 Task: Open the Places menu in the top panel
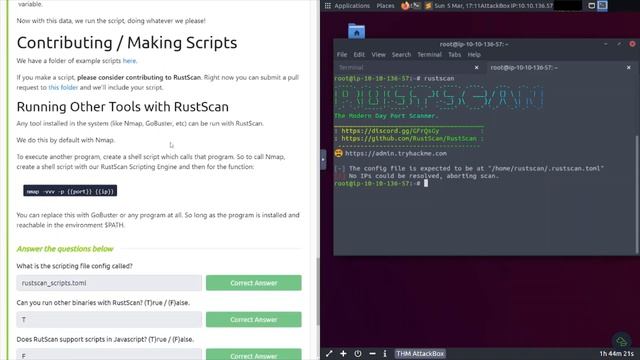(x=385, y=6)
